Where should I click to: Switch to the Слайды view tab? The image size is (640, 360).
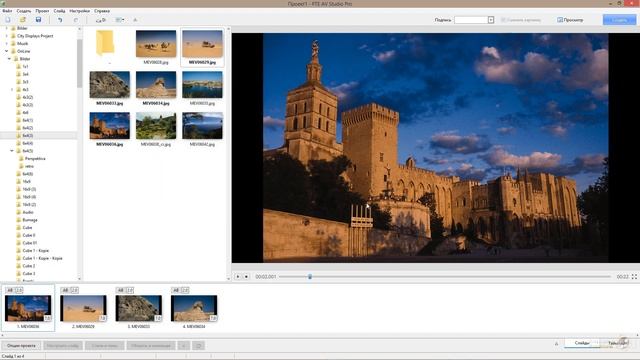(x=582, y=343)
